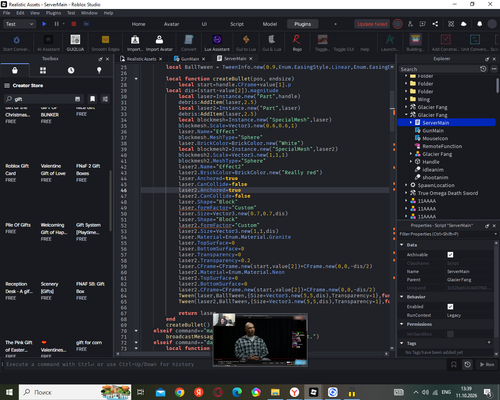Open Lux Assistant plugin
This screenshot has width=500, height=400.
[x=217, y=43]
